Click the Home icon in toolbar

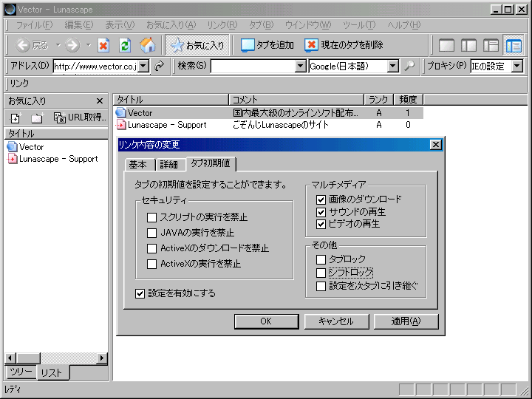(148, 45)
